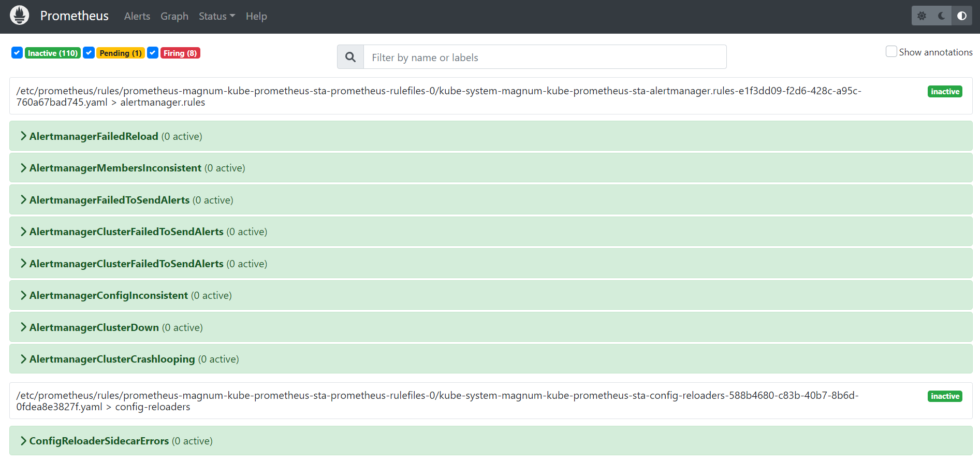This screenshot has width=980, height=461.
Task: Enable Show annotations checkbox
Action: click(x=891, y=52)
